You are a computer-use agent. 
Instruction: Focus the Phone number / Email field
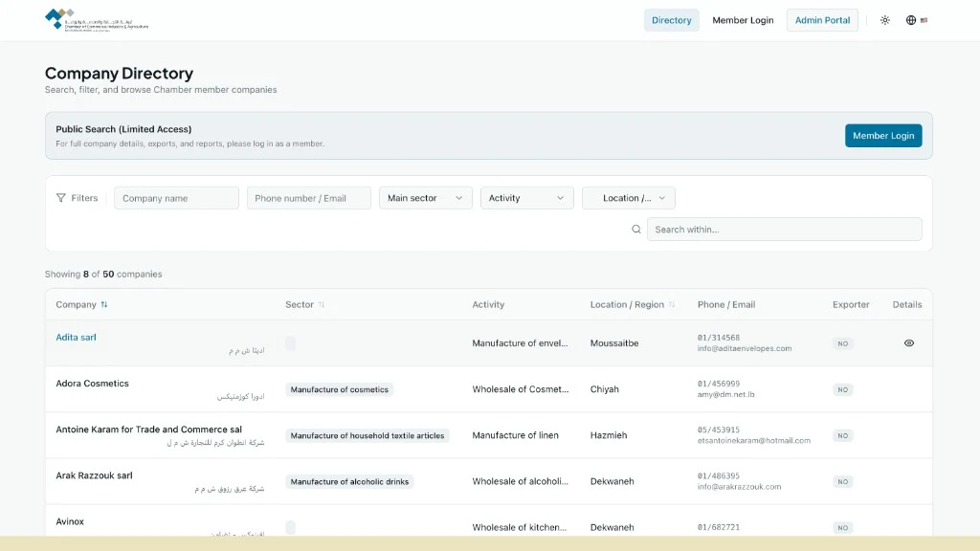309,198
